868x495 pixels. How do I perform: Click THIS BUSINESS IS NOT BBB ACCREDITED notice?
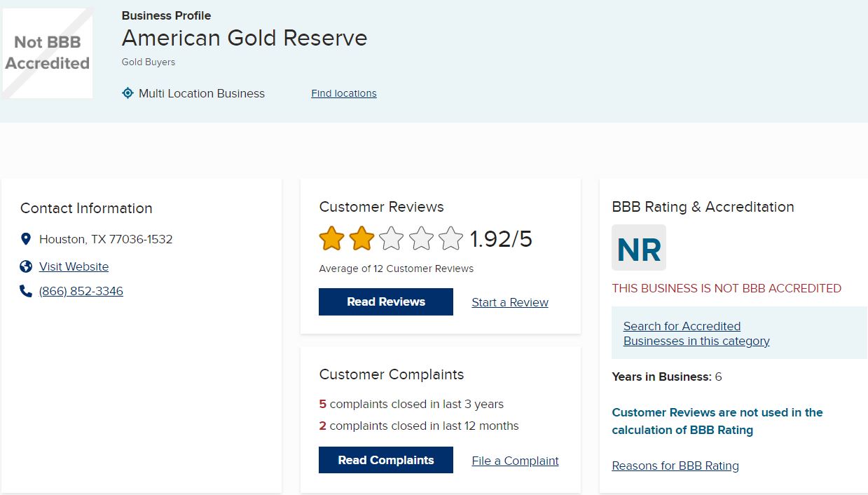click(726, 288)
